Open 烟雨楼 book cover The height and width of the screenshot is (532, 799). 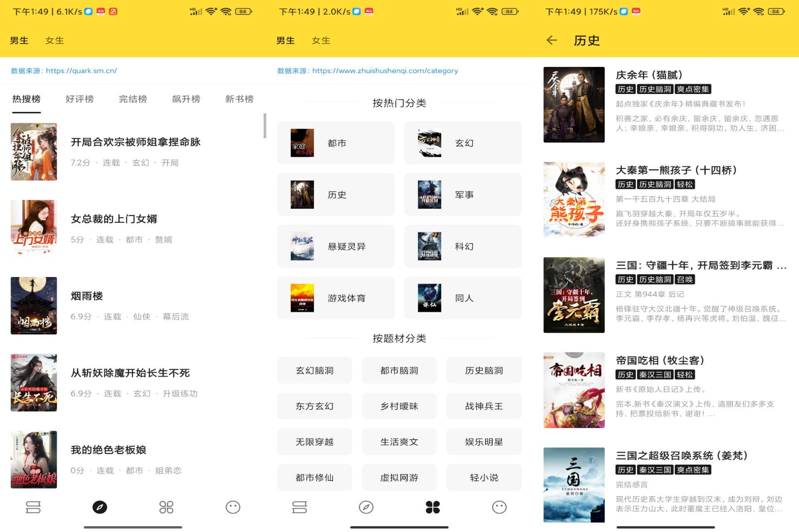(x=34, y=305)
